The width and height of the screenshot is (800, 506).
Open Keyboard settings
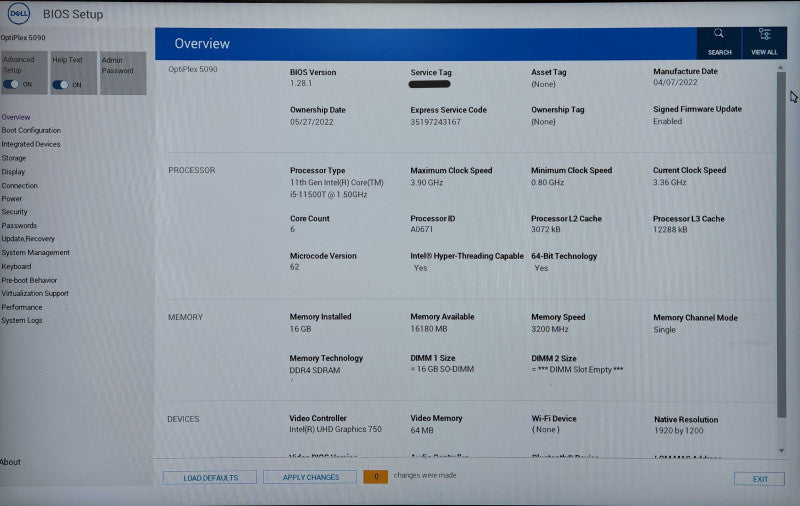pyautogui.click(x=16, y=266)
